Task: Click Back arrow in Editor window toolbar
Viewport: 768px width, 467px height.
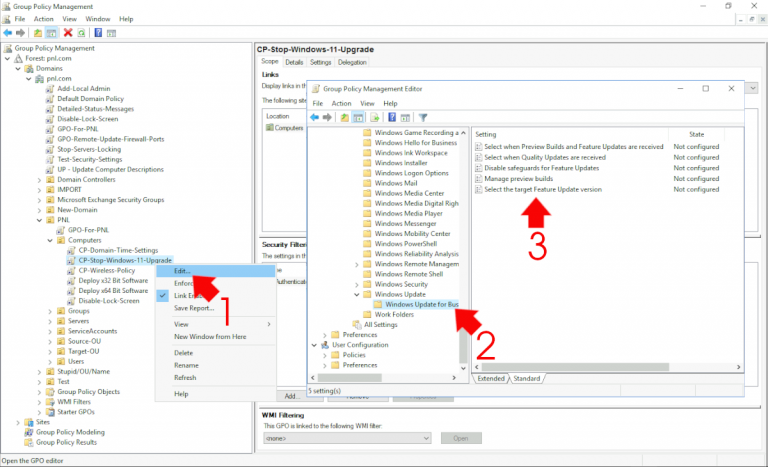Action: 314,118
